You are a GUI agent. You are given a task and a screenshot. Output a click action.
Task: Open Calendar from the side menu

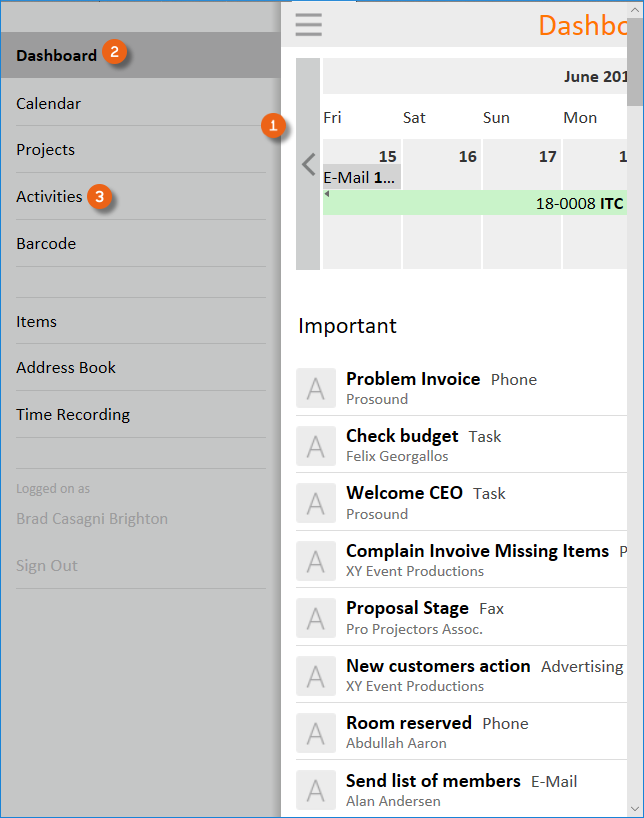pyautogui.click(x=49, y=103)
